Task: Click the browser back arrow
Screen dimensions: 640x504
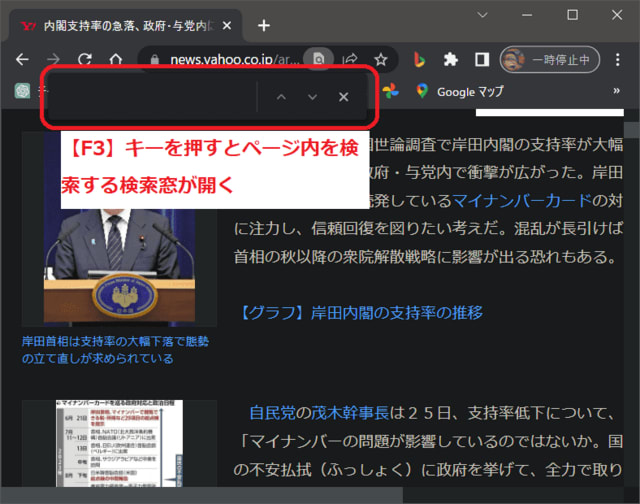Action: pos(22,60)
